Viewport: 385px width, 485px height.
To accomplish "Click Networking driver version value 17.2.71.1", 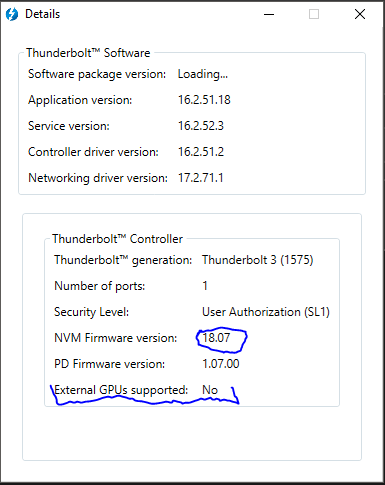I will pyautogui.click(x=200, y=178).
